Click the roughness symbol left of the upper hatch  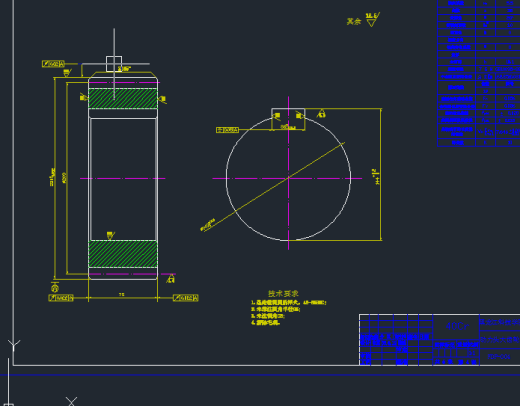[x=84, y=97]
